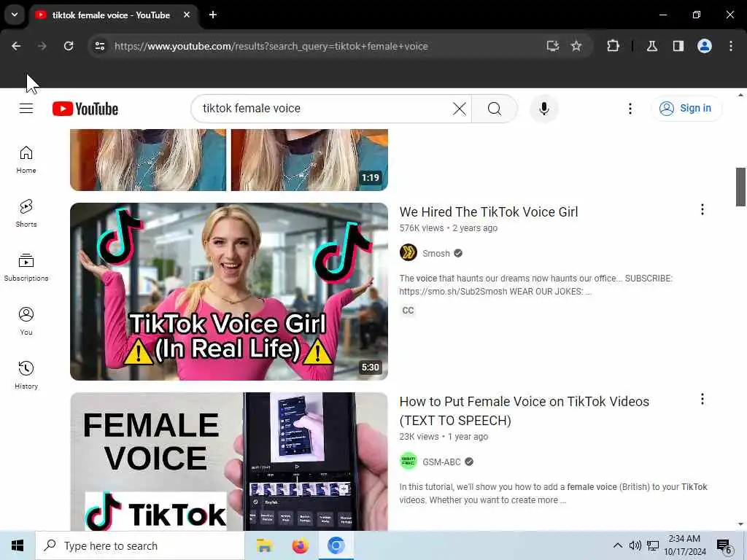This screenshot has height=560, width=747.
Task: Open Shorts from sidebar
Action: point(26,214)
